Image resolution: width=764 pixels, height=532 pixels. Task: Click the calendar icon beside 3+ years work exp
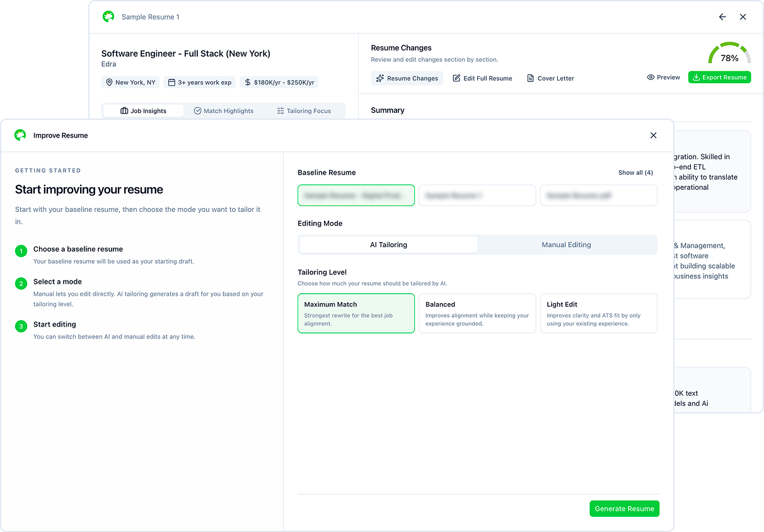pos(171,83)
